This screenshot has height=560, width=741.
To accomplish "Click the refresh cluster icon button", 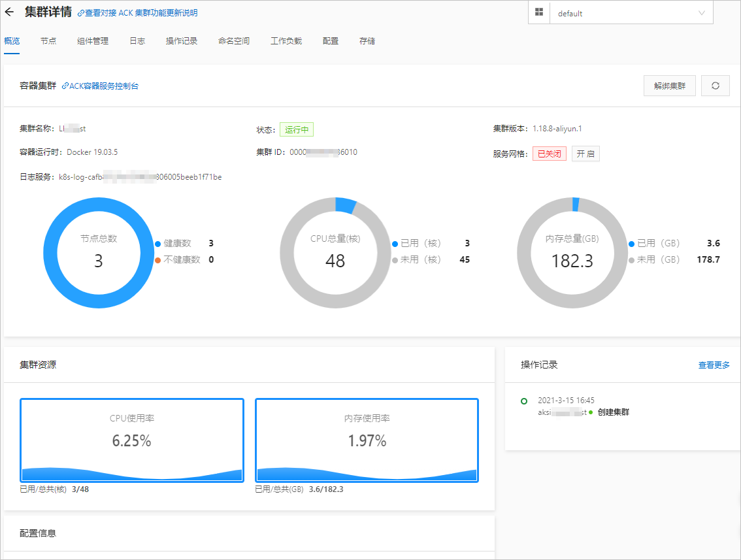I will (715, 86).
